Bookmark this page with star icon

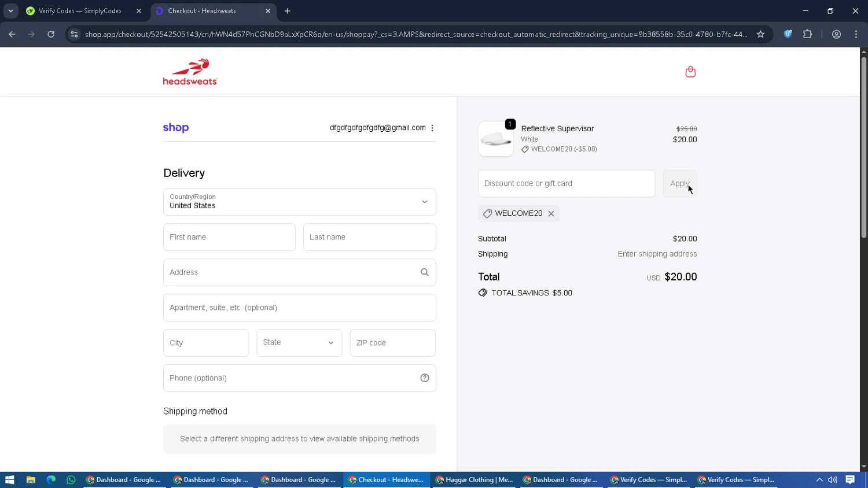[x=760, y=34]
